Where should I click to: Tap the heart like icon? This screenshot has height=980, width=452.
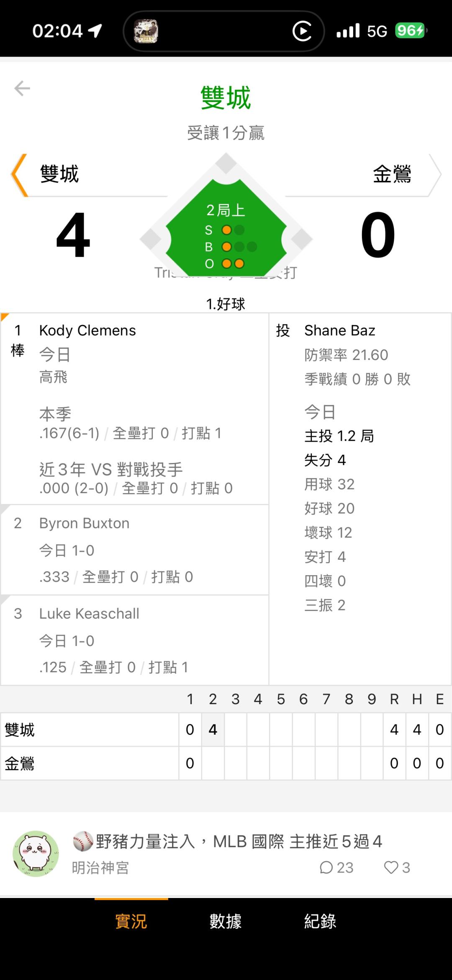[391, 867]
